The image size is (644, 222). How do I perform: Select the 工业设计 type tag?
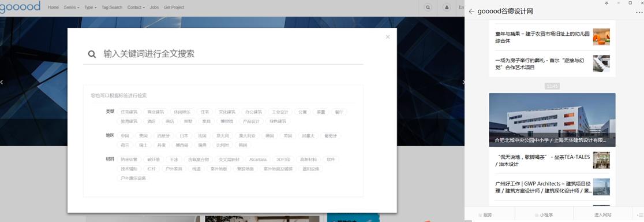(x=280, y=112)
